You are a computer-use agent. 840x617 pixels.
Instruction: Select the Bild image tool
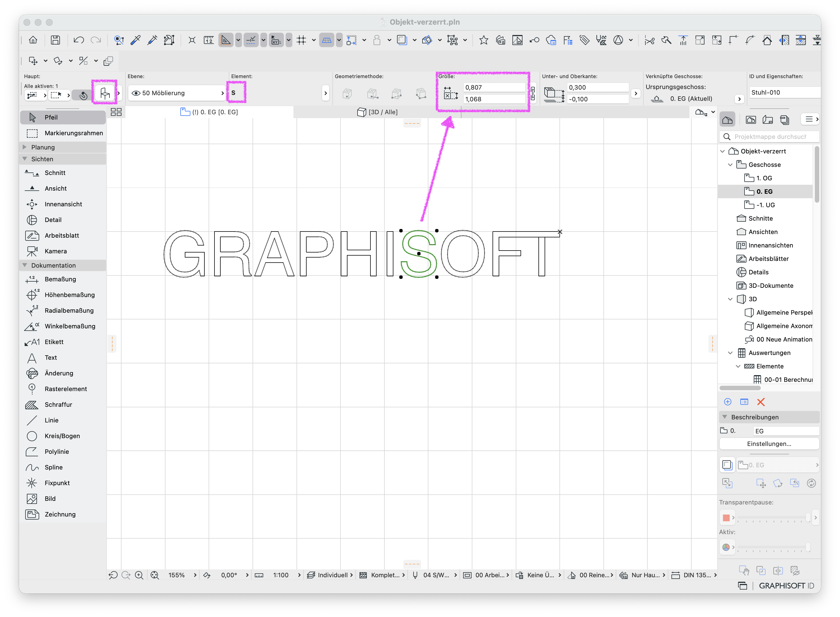click(63, 499)
